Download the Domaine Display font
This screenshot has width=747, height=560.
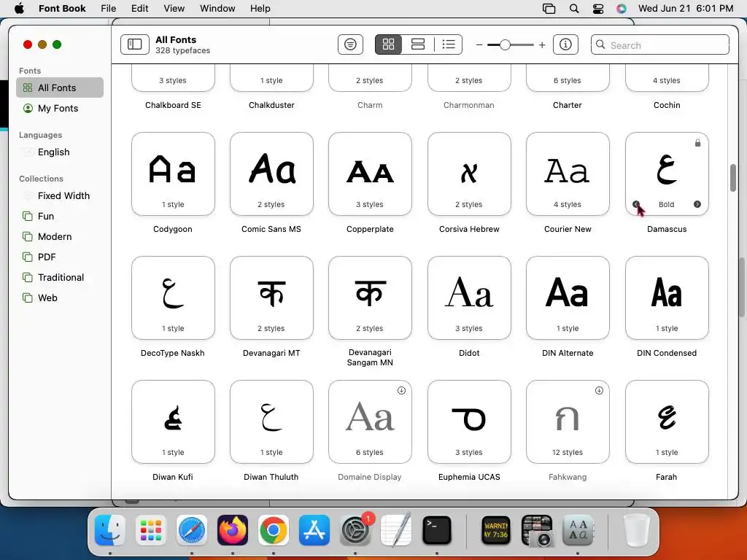click(x=402, y=391)
